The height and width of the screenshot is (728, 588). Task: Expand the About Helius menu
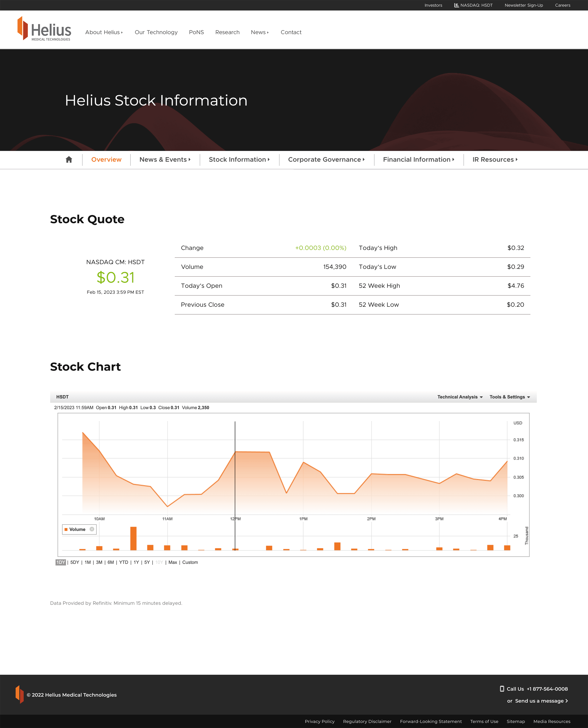[104, 32]
